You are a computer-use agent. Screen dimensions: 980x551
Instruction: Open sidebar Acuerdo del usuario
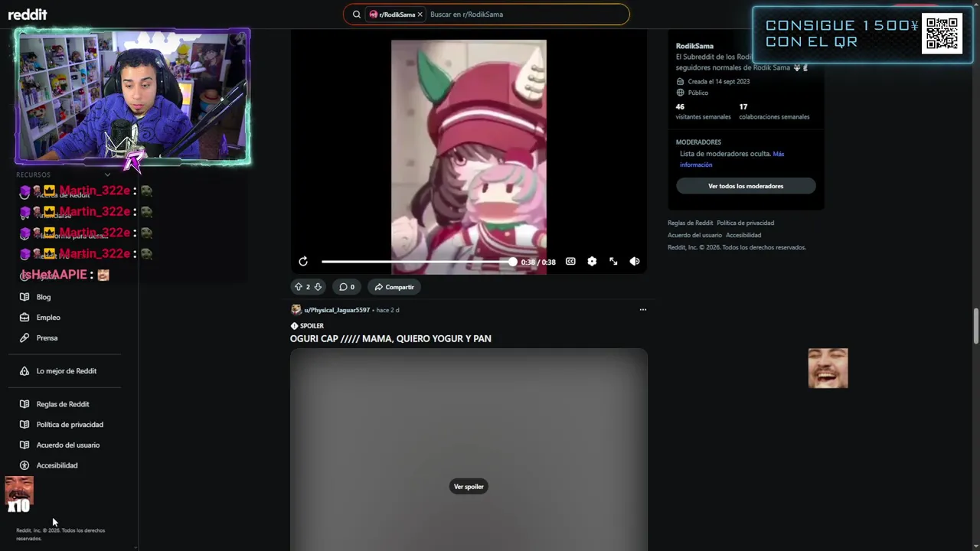point(68,445)
